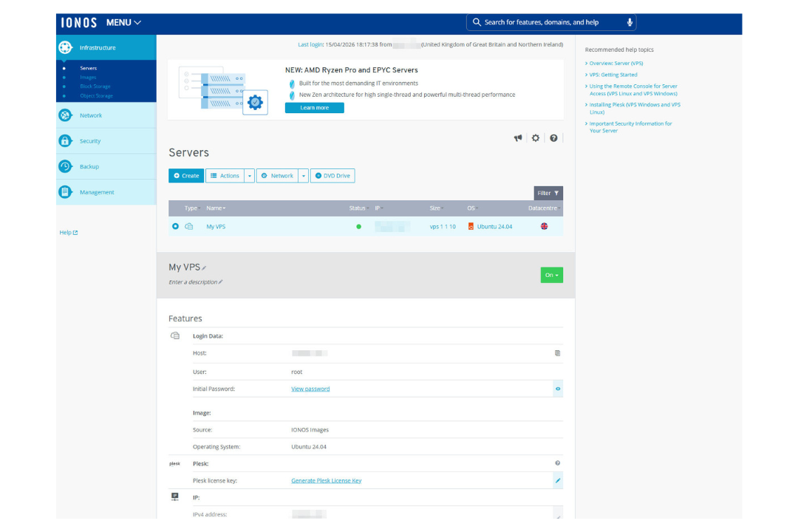Open the Infrastructure section
The height and width of the screenshot is (532, 798).
[x=106, y=47]
